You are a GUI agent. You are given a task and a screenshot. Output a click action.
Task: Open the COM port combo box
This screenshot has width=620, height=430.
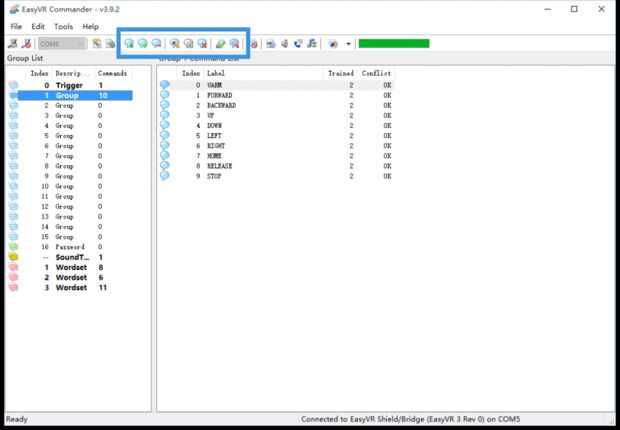click(62, 44)
